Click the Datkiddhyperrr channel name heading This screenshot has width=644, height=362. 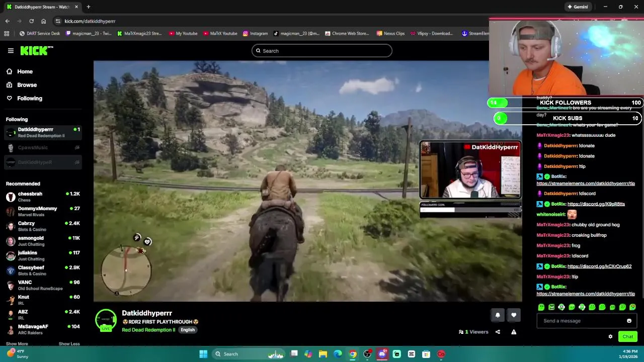tap(147, 313)
